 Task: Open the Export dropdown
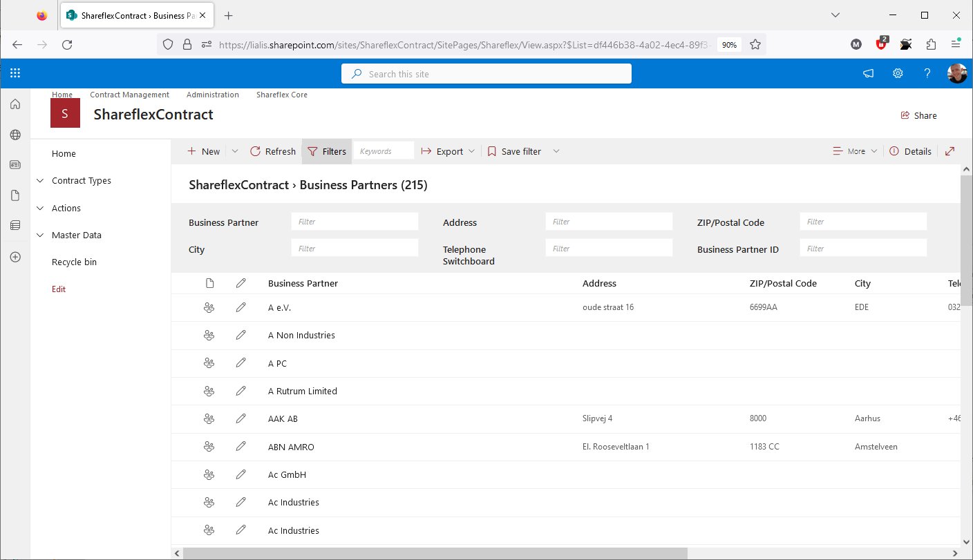click(448, 151)
